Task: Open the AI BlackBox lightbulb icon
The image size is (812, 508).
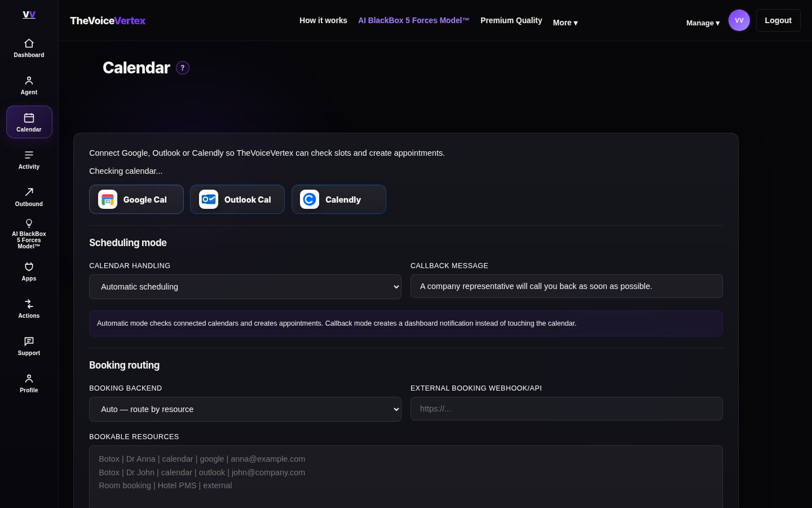Action: [x=29, y=223]
